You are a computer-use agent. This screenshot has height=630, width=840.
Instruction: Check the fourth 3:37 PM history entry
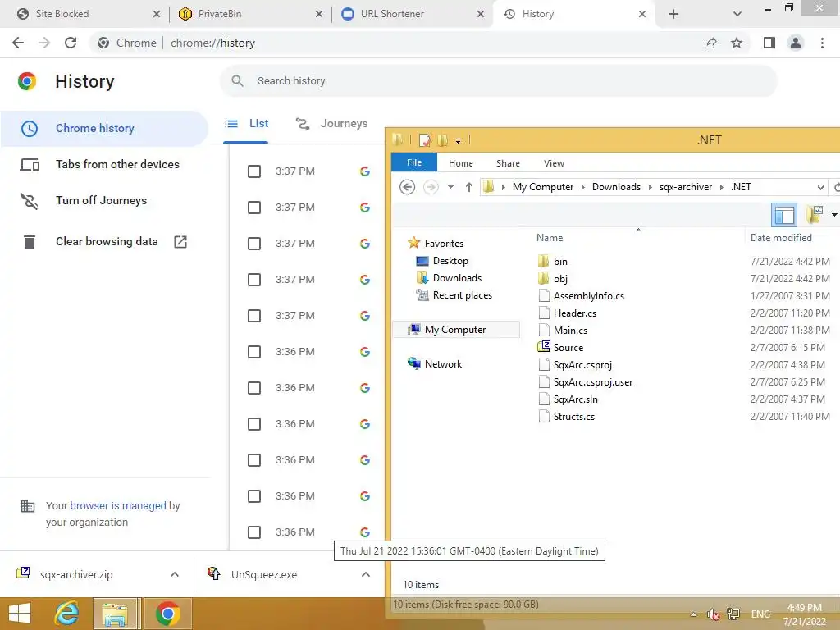[x=254, y=280]
